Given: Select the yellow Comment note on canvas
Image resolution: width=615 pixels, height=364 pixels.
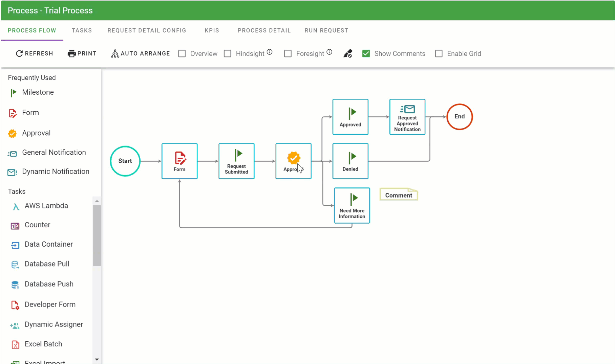Looking at the screenshot, I should tap(399, 195).
